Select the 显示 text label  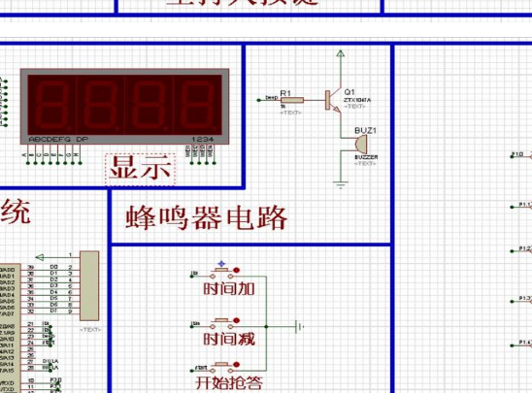[140, 169]
